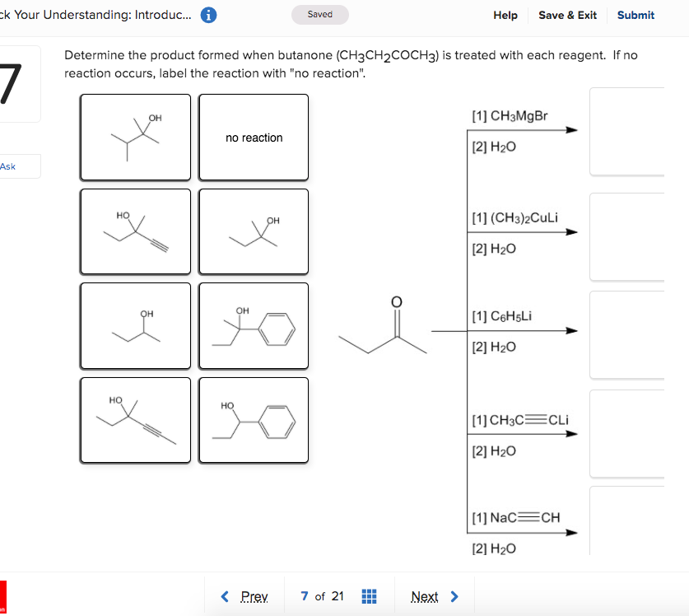Select the answer card with phenyl alcohol structure
Screen dimensions: 689x616
253,326
